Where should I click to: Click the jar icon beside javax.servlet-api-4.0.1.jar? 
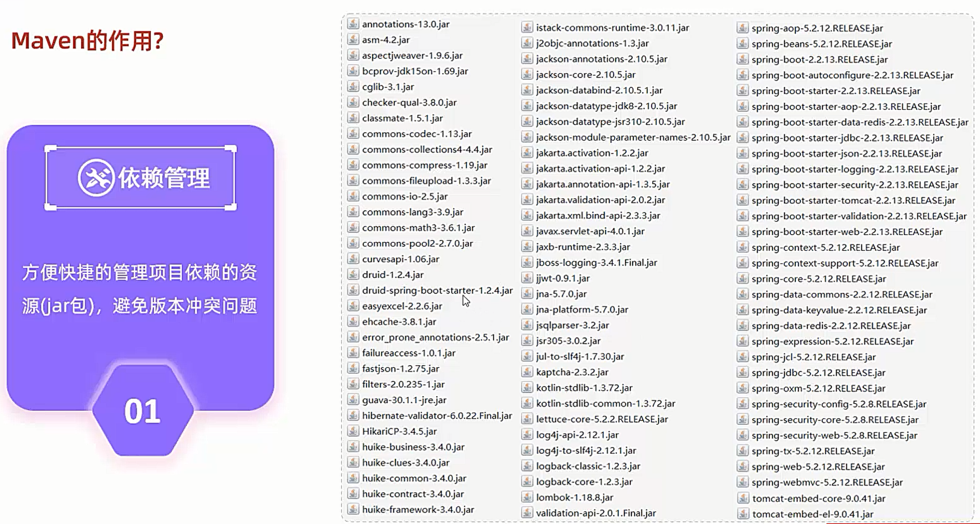coord(527,230)
